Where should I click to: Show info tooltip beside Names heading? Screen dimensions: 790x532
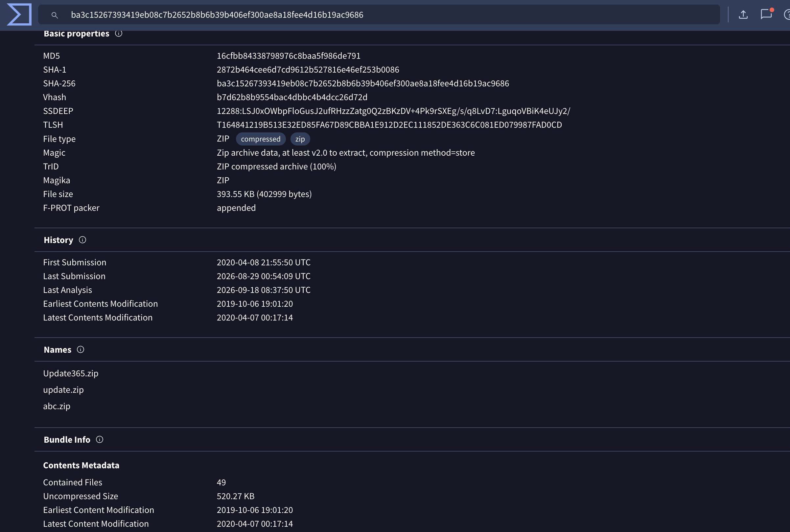80,349
